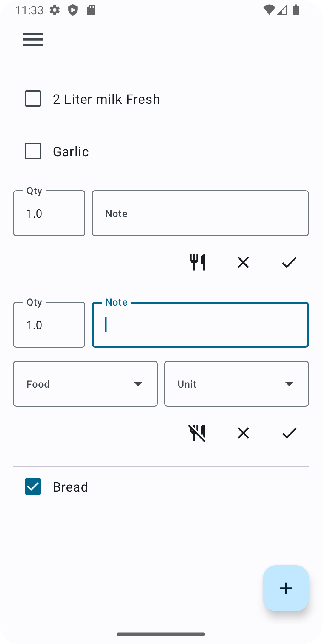Cancel the first item edit with X
Viewport: 322px width, 644px height.
coord(243,262)
